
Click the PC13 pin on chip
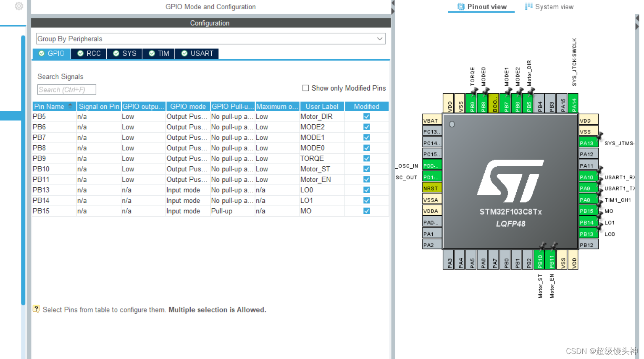[x=432, y=132]
